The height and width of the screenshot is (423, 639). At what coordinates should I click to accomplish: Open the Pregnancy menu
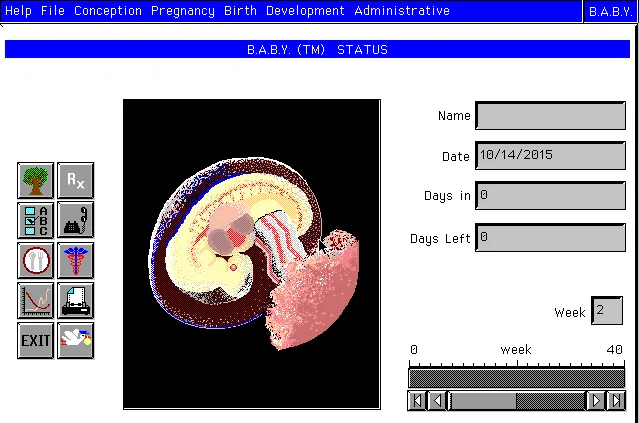183,11
